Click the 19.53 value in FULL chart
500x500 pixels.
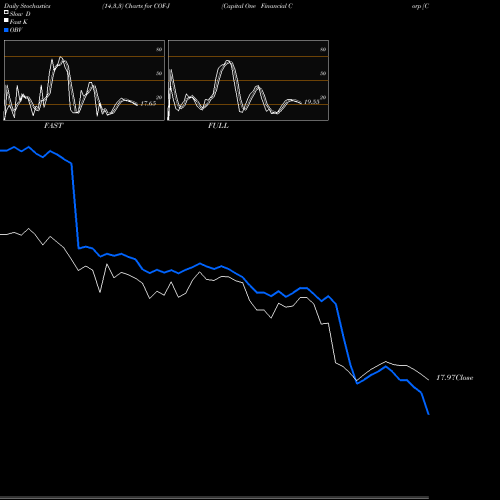(312, 102)
